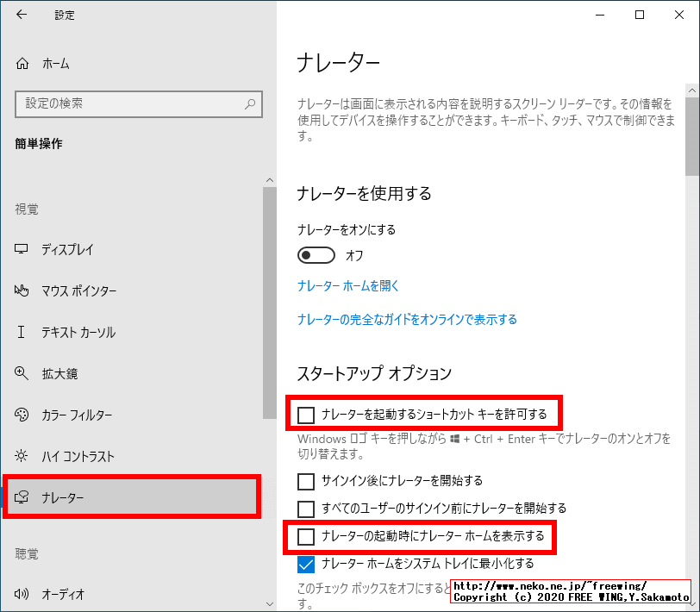
Task: Click the main pane scrollbar thumb
Action: pos(692,136)
